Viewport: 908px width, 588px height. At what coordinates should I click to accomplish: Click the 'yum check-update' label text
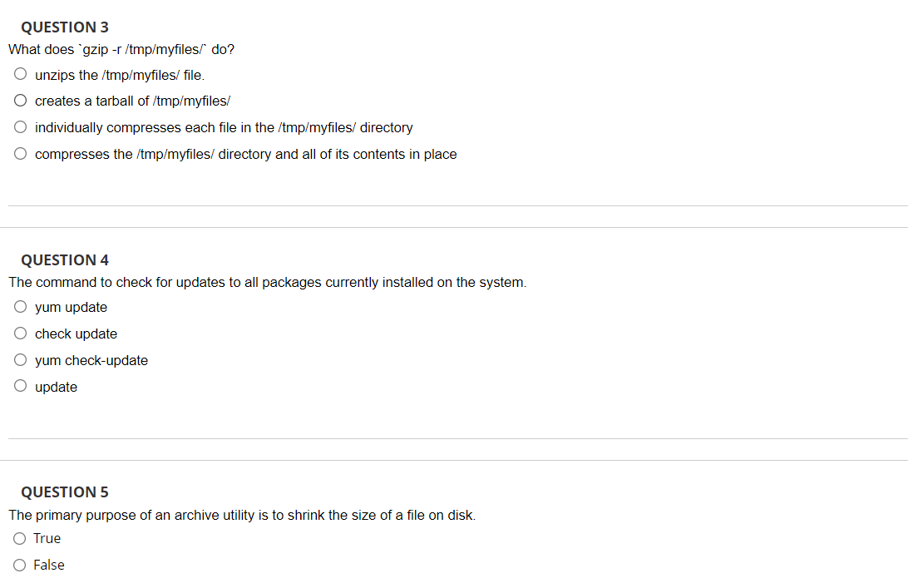point(91,360)
